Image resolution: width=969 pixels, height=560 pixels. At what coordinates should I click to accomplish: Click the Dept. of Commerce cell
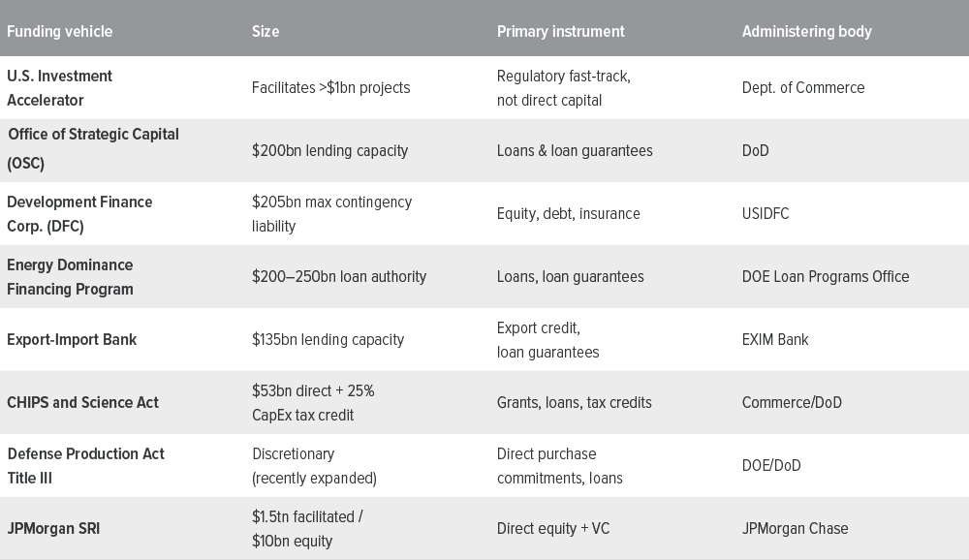coord(802,88)
